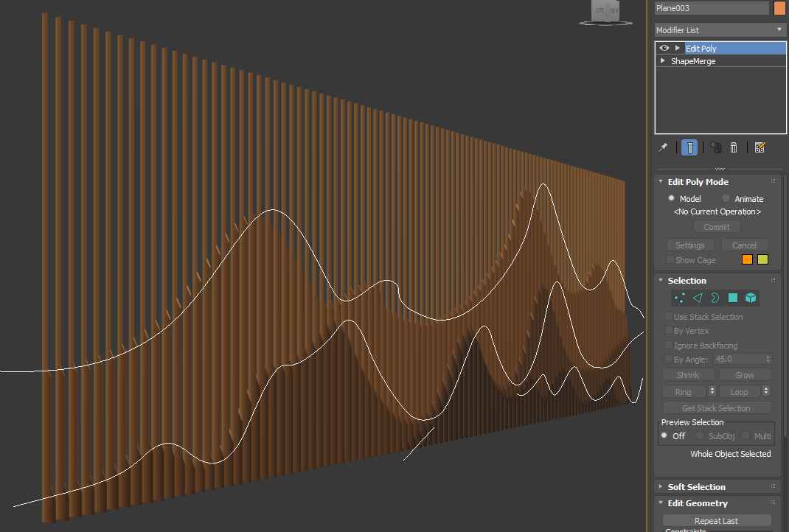Click the Cancel button
The width and height of the screenshot is (789, 532).
(744, 245)
